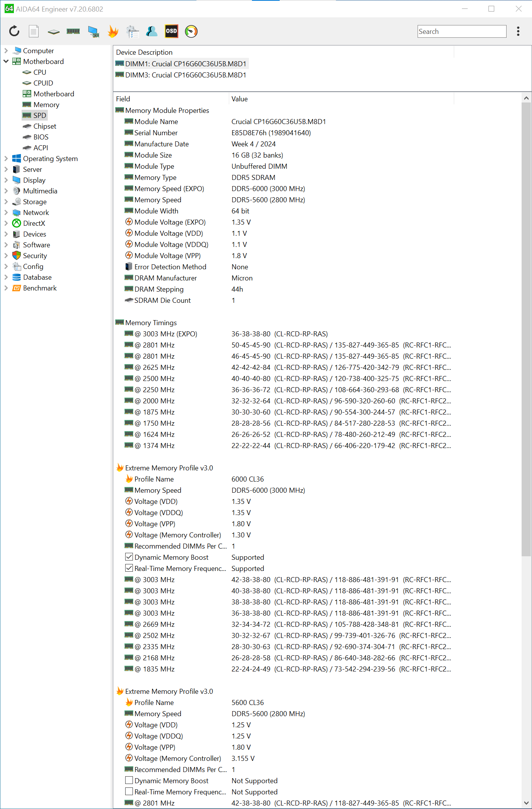Expand the Computer tree node

(x=6, y=50)
